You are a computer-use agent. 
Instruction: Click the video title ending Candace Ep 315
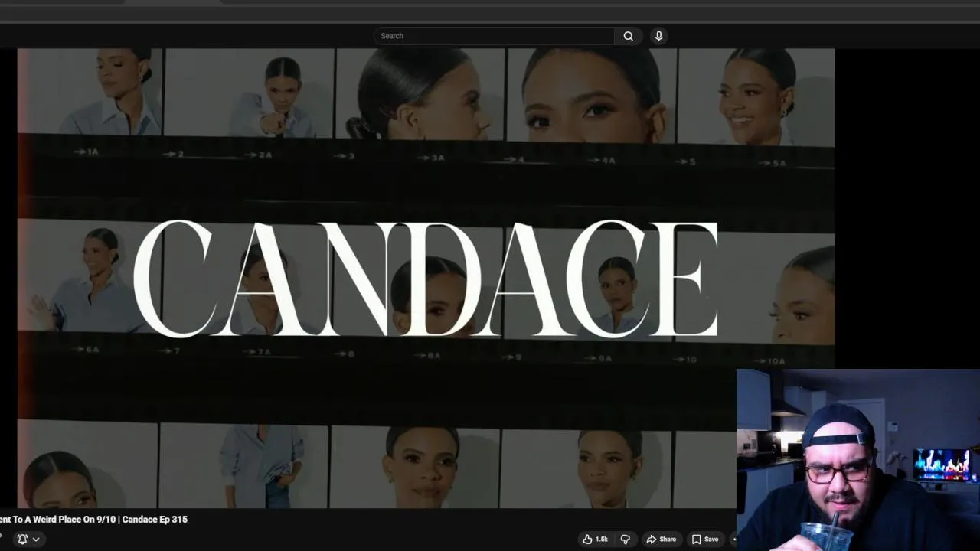[x=93, y=520]
